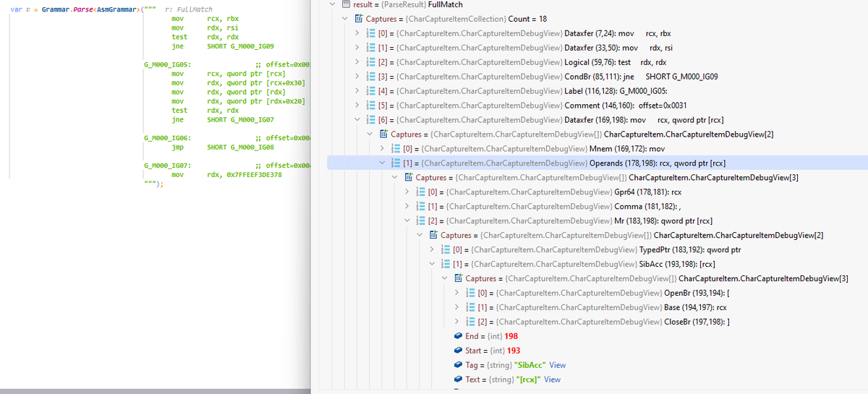Click the Parse method name in the code
This screenshot has width=868, height=394.
point(84,9)
